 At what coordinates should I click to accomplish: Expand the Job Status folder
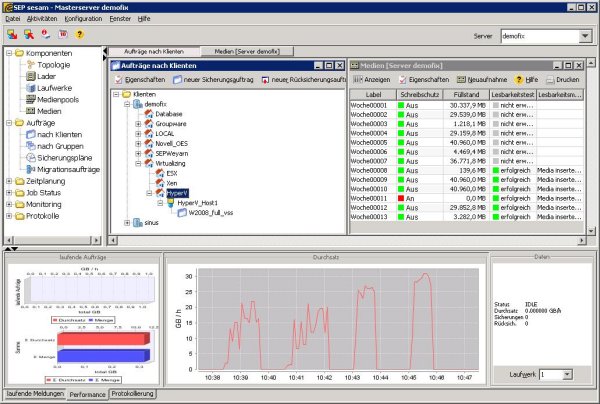(x=9, y=192)
